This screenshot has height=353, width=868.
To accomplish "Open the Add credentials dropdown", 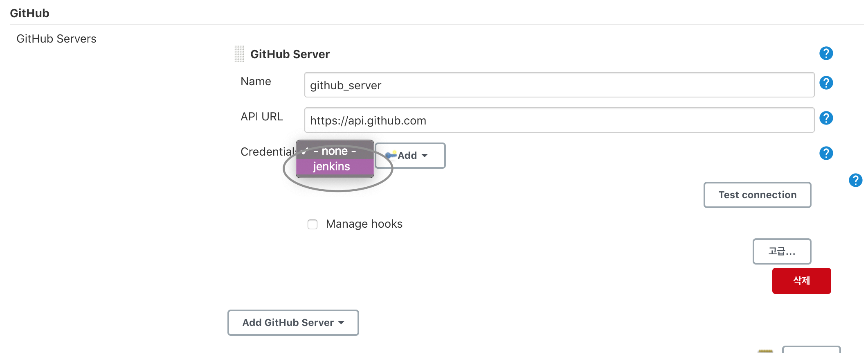I will coord(410,156).
